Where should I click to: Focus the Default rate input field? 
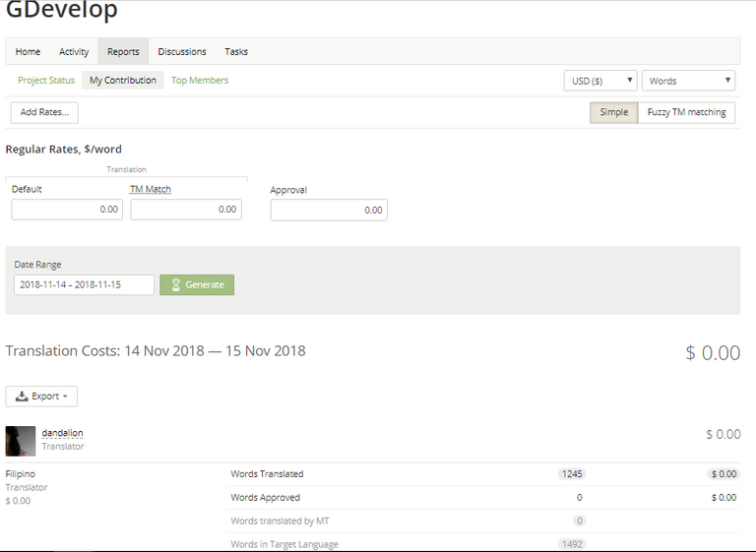(x=67, y=210)
